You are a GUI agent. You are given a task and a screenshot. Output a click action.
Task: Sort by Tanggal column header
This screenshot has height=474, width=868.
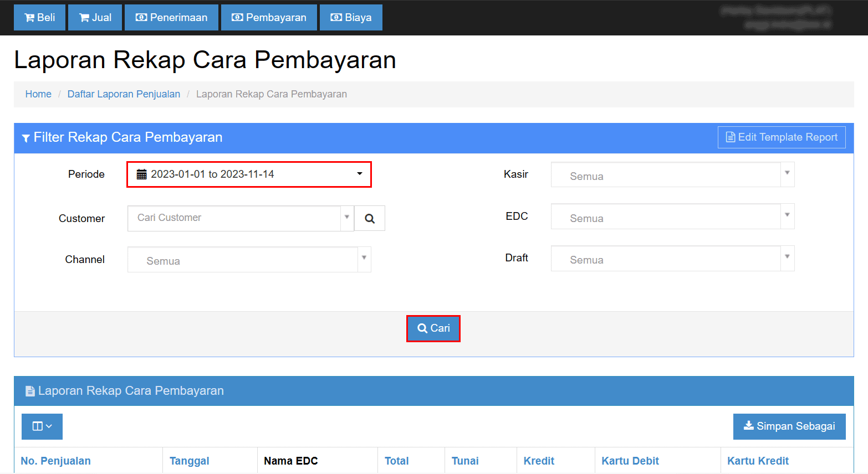[189, 461]
